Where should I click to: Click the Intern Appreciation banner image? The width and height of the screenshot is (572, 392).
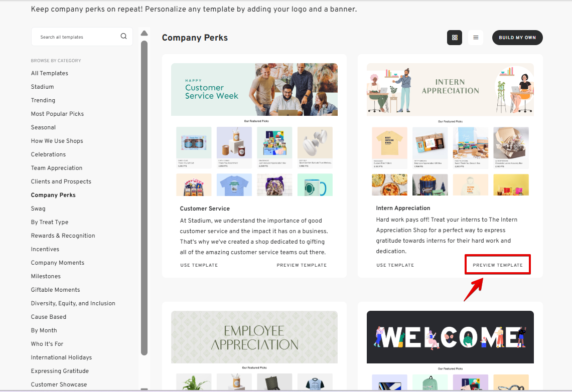coord(450,89)
